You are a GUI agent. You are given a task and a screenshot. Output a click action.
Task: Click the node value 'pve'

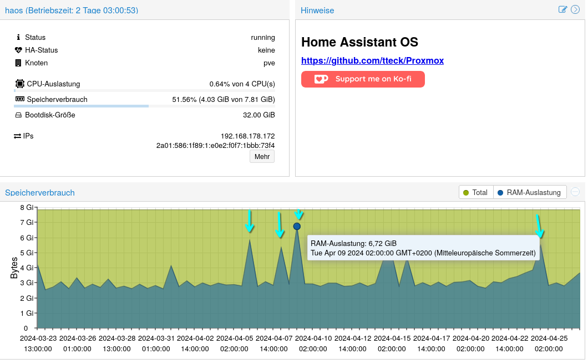pos(269,63)
